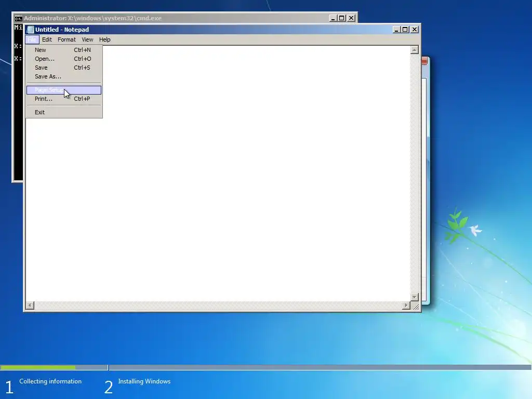Click the Collecting information step label

pyautogui.click(x=50, y=381)
